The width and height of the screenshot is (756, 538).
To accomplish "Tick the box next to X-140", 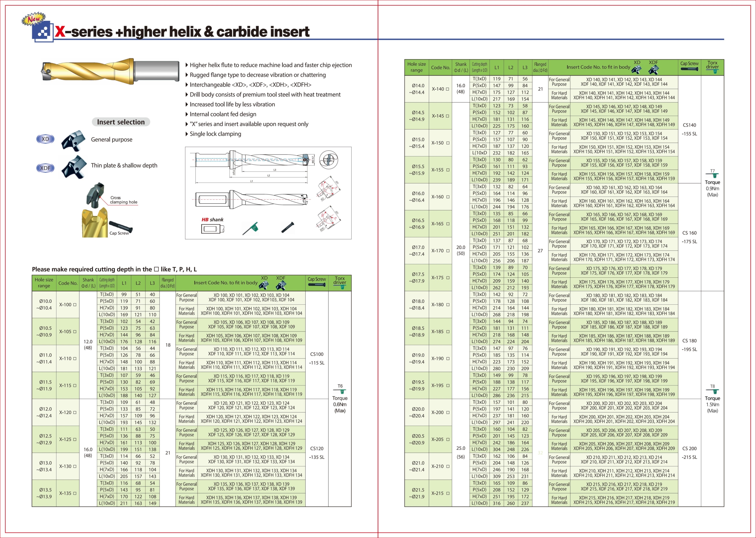I will pos(448,89).
